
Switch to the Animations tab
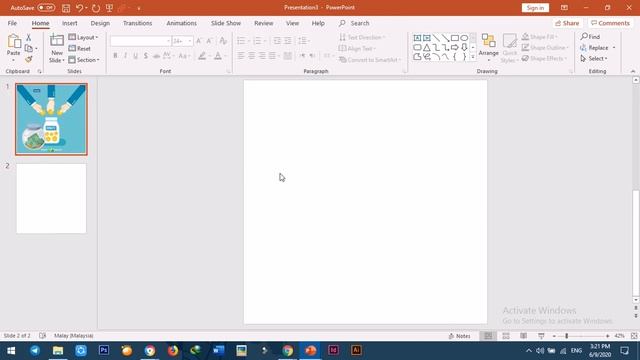pyautogui.click(x=182, y=23)
